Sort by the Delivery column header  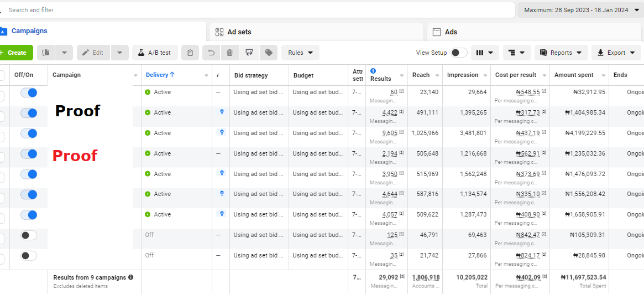click(160, 75)
